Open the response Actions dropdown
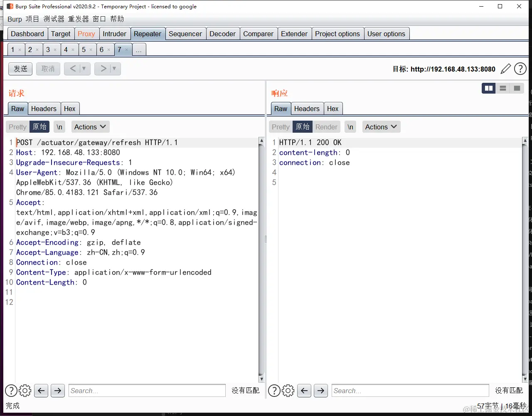 click(x=381, y=127)
